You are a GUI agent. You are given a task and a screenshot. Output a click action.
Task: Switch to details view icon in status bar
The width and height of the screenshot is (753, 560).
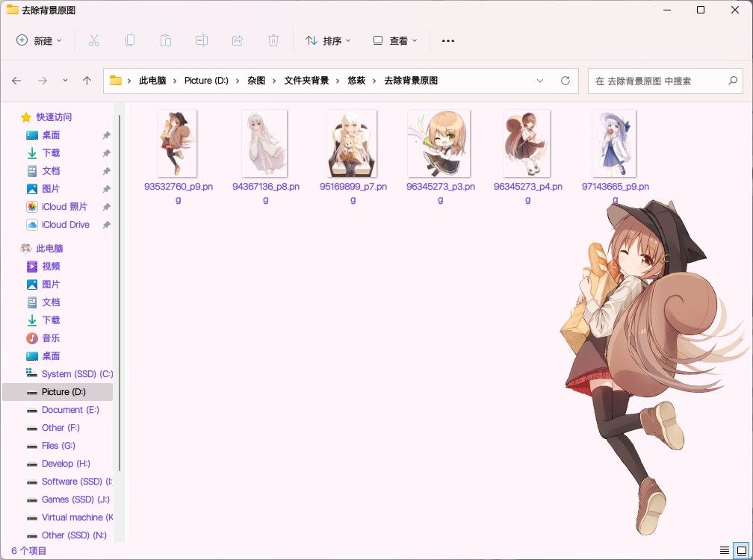tap(724, 550)
